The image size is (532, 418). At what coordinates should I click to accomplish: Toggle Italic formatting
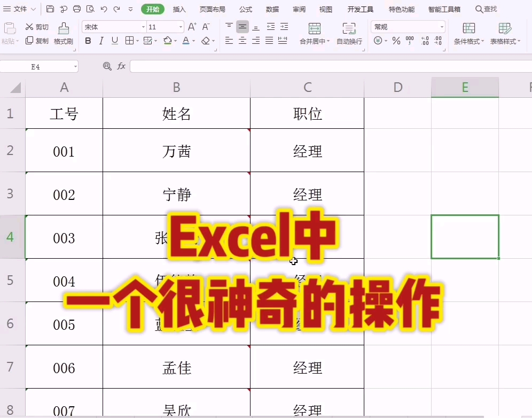[x=101, y=41]
